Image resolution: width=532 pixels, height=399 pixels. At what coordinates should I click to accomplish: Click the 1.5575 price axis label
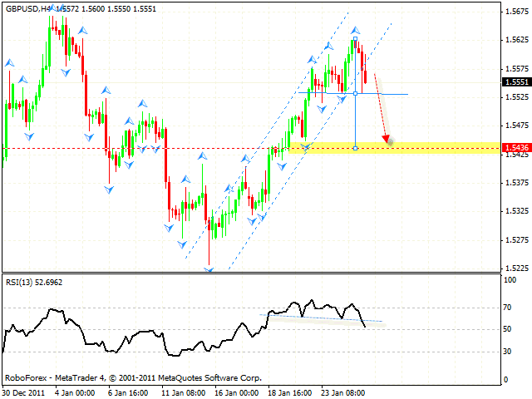pyautogui.click(x=517, y=69)
